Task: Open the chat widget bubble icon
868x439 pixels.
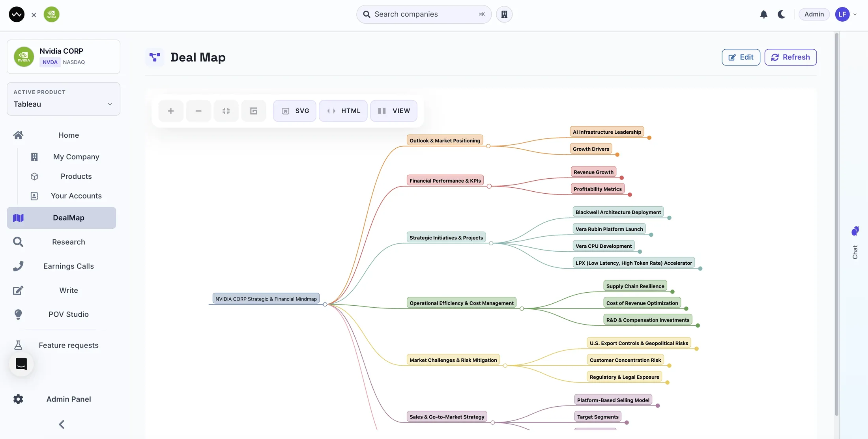Action: pyautogui.click(x=21, y=364)
